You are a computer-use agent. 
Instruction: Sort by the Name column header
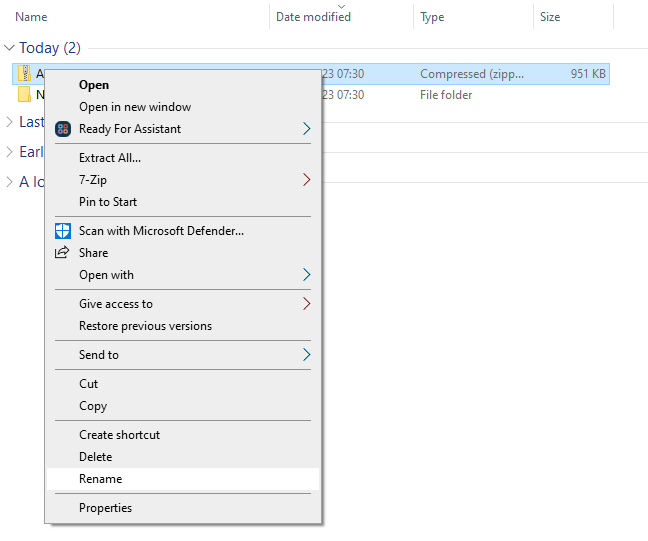point(31,17)
